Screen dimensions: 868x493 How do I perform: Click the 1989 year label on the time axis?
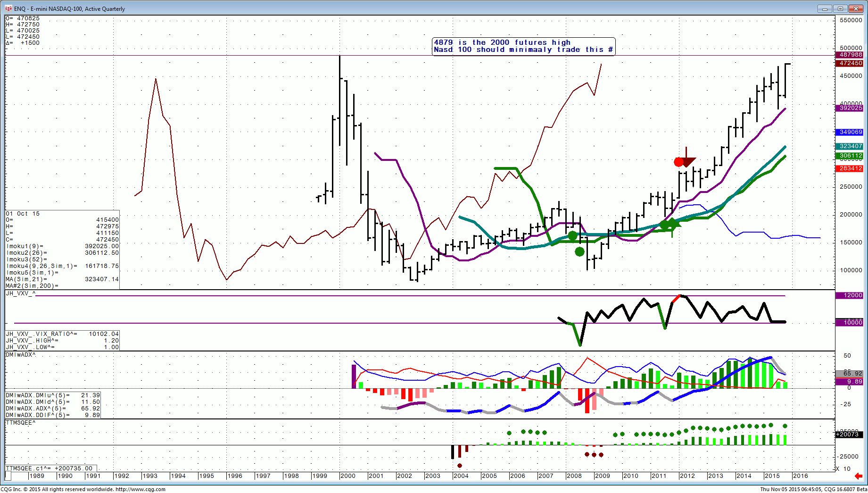click(37, 476)
